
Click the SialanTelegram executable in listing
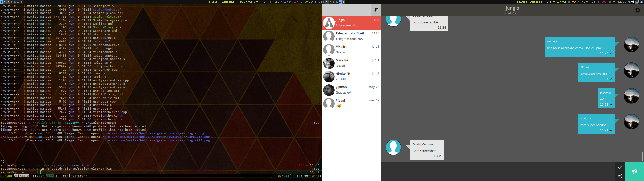click(x=107, y=17)
